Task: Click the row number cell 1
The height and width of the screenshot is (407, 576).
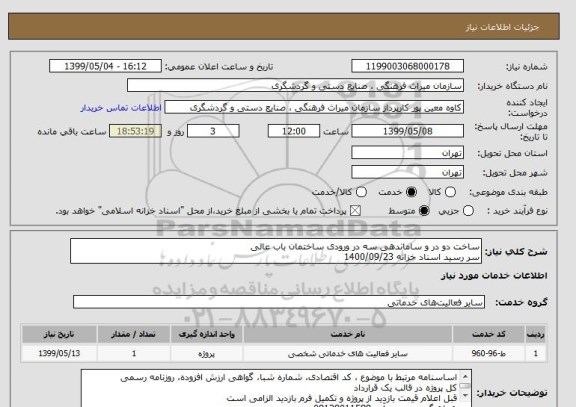Action: [x=536, y=353]
